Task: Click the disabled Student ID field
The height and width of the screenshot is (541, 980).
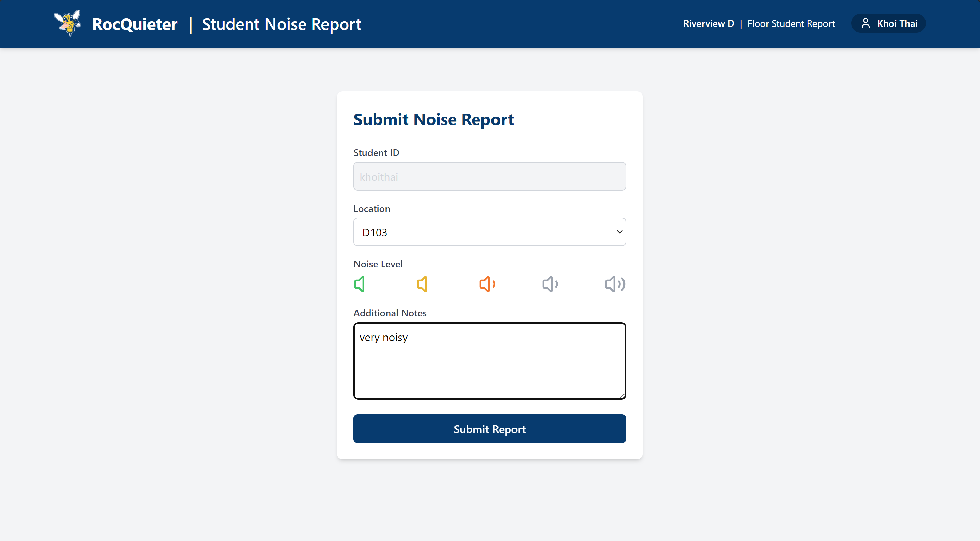Action: [x=489, y=176]
